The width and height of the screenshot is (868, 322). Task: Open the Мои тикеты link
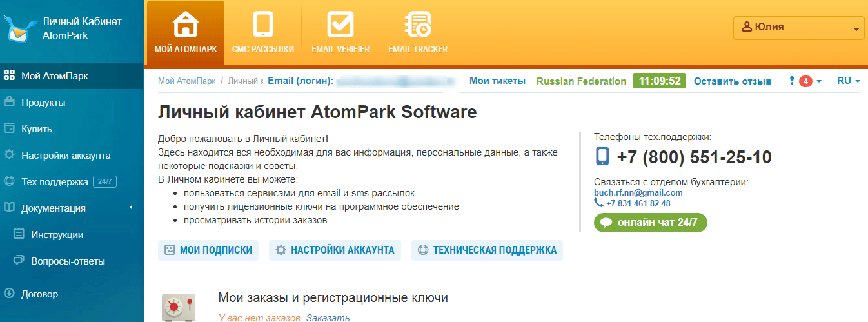coord(497,81)
